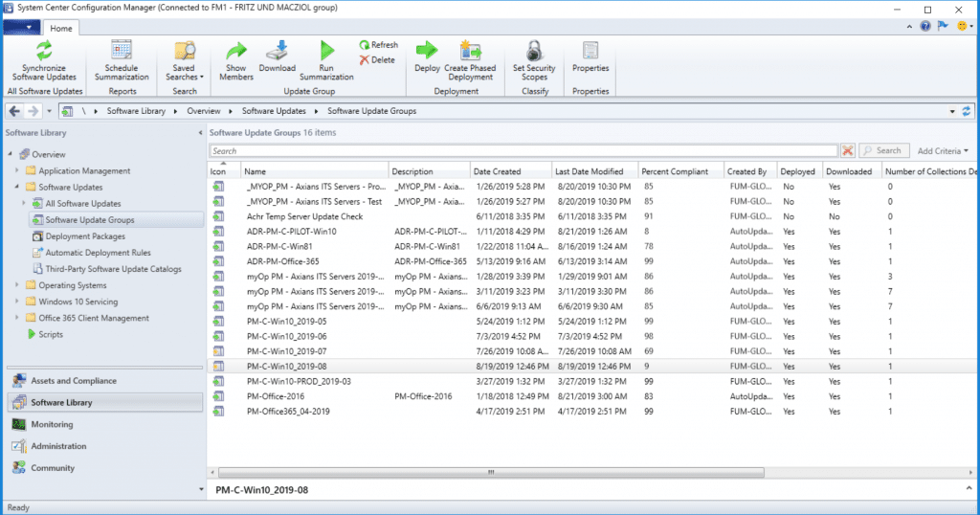Collapse the Software Updates tree node
This screenshot has height=515, width=980.
(17, 188)
